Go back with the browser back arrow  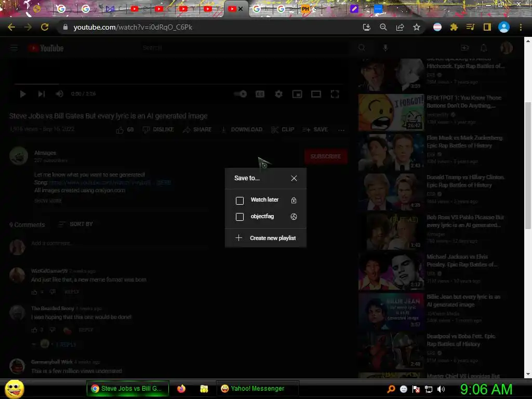click(x=11, y=27)
